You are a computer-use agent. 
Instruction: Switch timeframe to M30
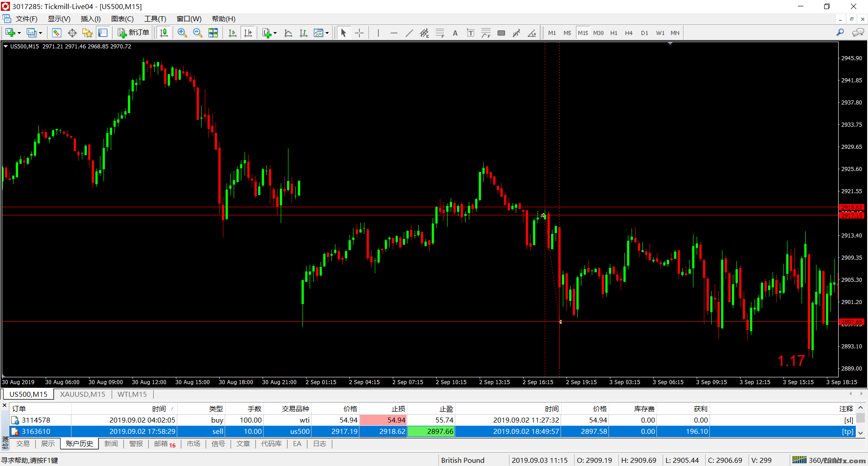[x=598, y=33]
